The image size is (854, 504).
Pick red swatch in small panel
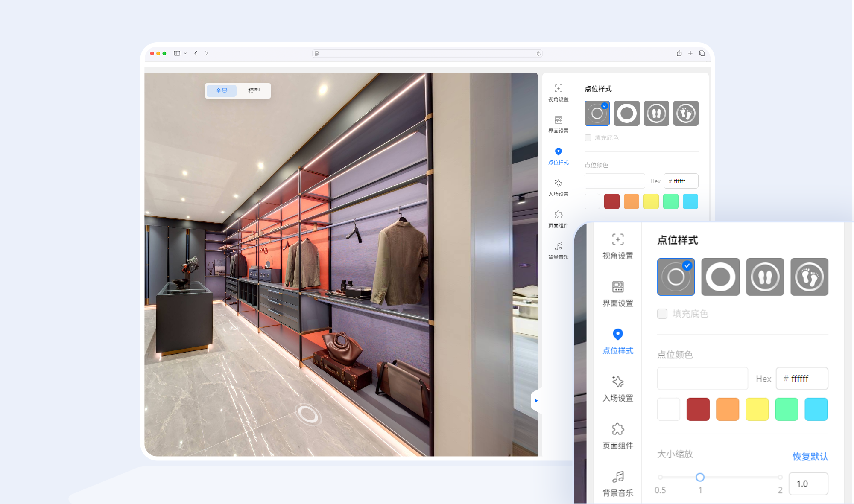611,201
